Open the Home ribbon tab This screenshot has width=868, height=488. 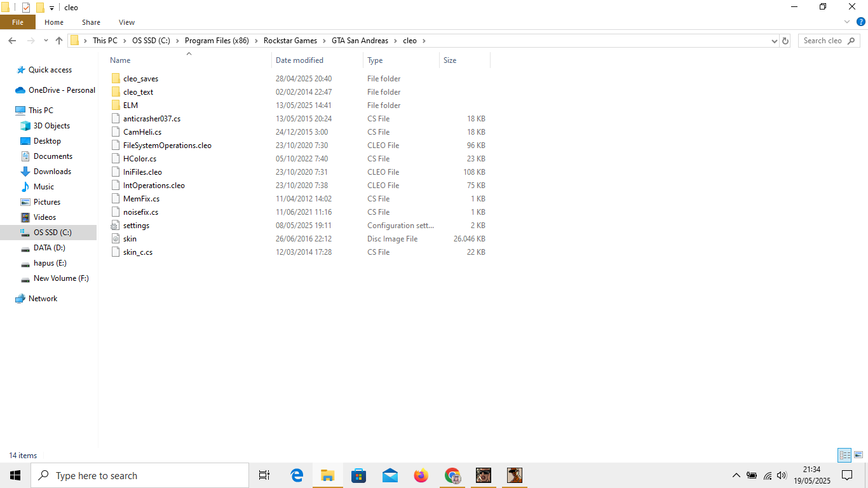pyautogui.click(x=54, y=22)
